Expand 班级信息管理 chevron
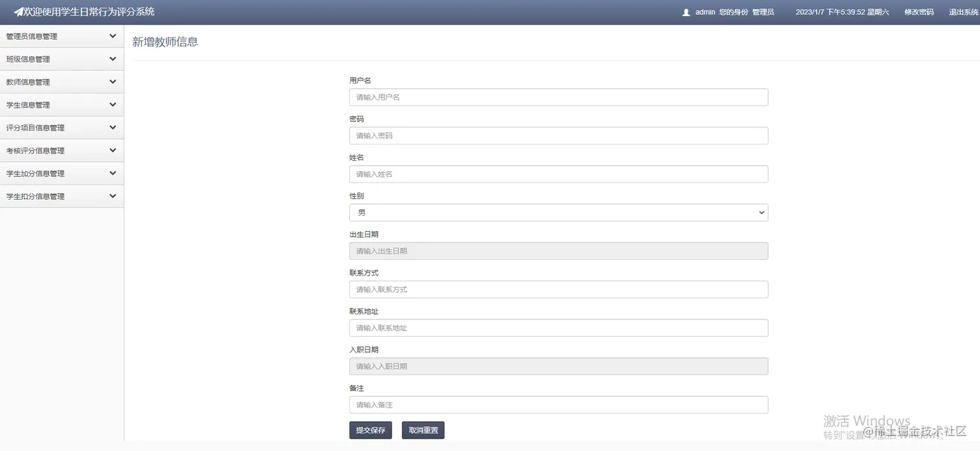Screen dimensions: 980x451 pos(113,58)
